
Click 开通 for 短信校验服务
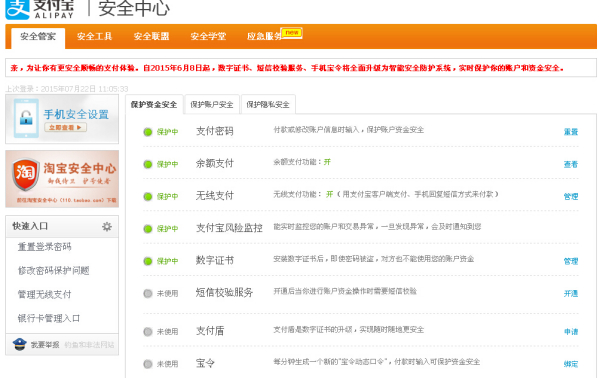[571, 294]
